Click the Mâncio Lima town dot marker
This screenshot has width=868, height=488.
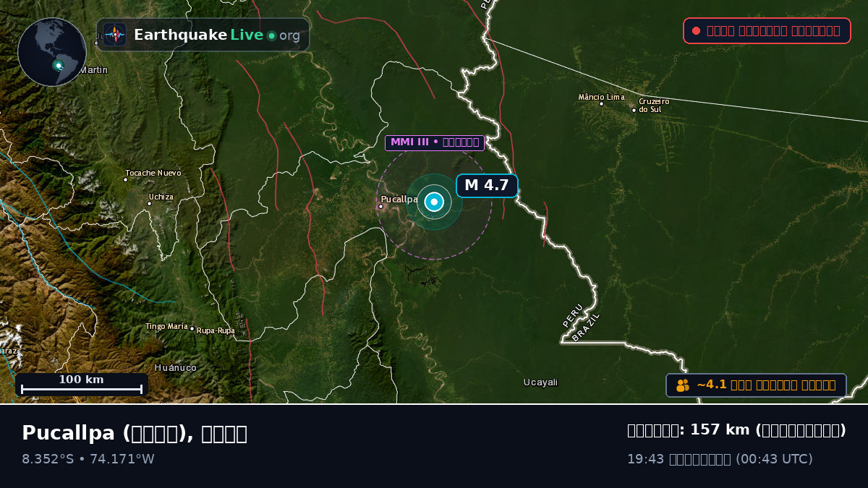click(x=601, y=103)
